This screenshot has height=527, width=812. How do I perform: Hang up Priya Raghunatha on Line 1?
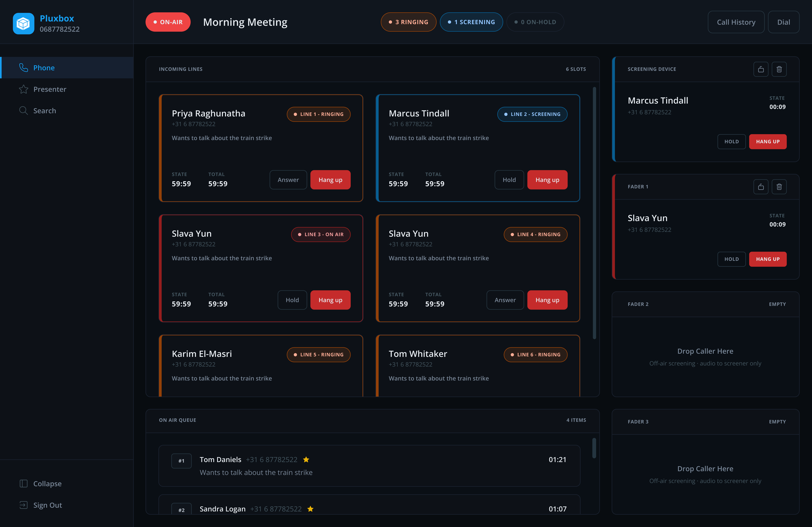330,180
